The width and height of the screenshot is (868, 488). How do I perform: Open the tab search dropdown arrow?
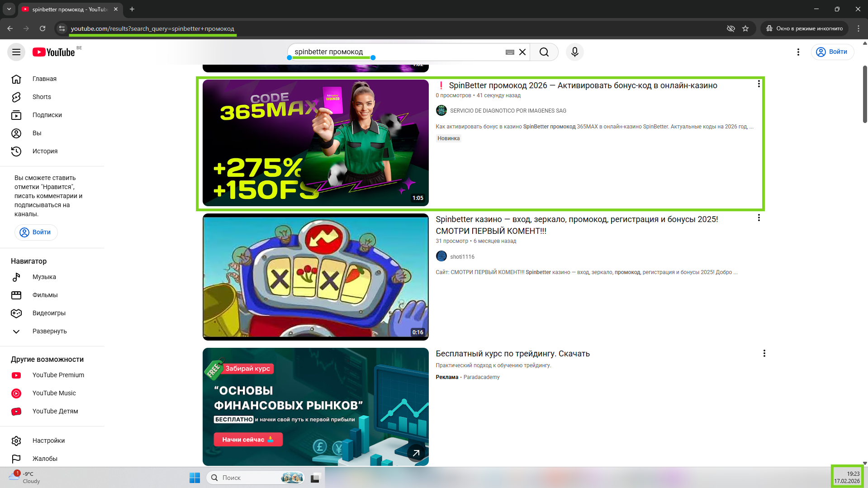[x=9, y=9]
